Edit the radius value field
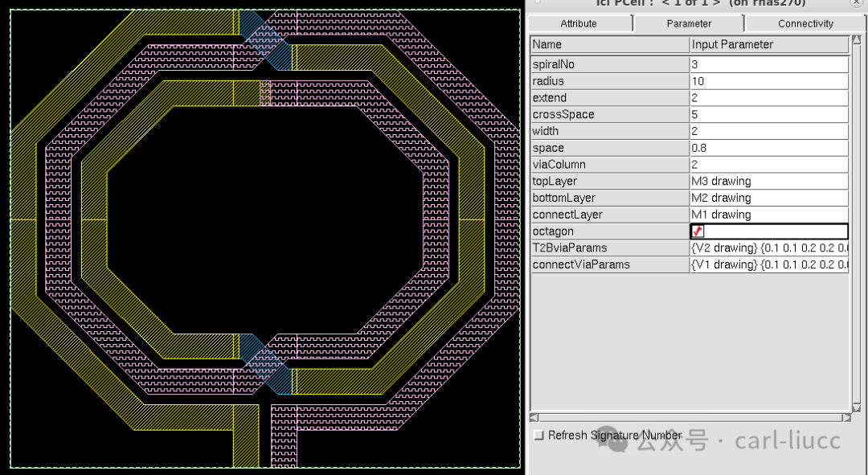 [769, 81]
